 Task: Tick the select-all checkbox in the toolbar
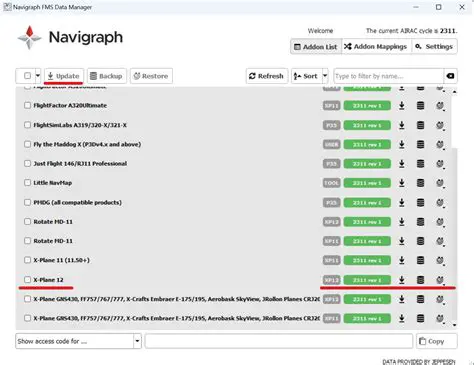pyautogui.click(x=27, y=76)
